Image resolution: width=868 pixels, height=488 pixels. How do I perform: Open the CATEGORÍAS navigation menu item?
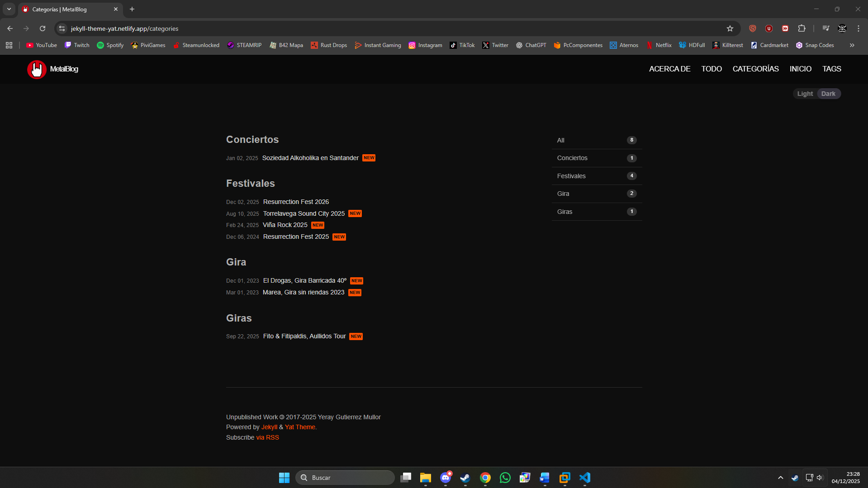[755, 69]
